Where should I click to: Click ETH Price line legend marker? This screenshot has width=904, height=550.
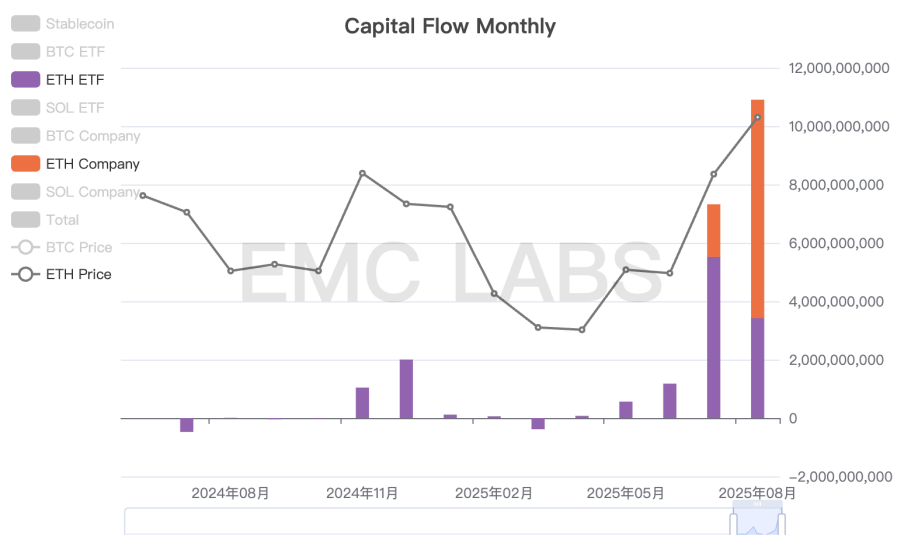pyautogui.click(x=25, y=274)
